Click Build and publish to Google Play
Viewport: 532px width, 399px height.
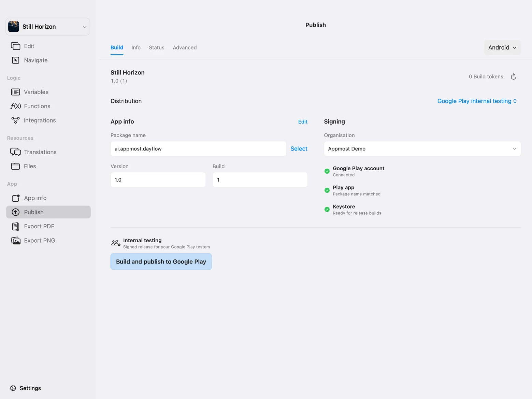pos(161,262)
